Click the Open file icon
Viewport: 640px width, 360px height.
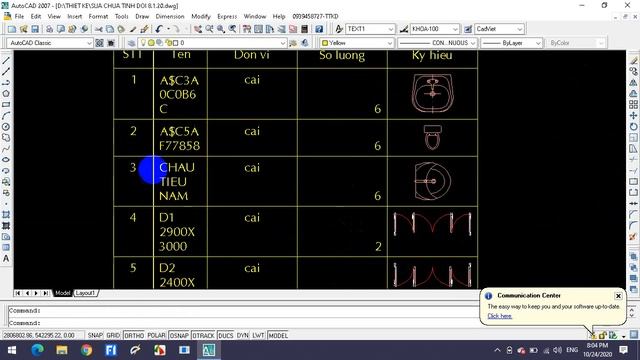[x=23, y=29]
